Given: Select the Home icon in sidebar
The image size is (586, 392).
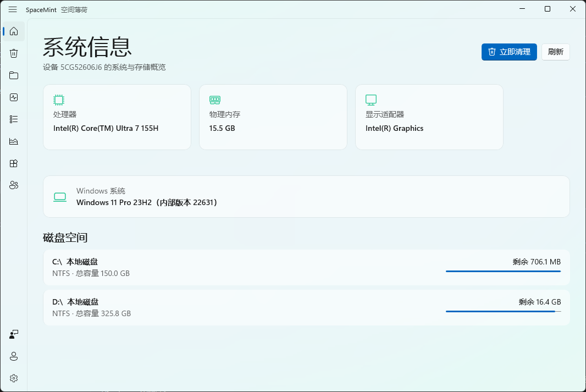Looking at the screenshot, I should tap(14, 31).
